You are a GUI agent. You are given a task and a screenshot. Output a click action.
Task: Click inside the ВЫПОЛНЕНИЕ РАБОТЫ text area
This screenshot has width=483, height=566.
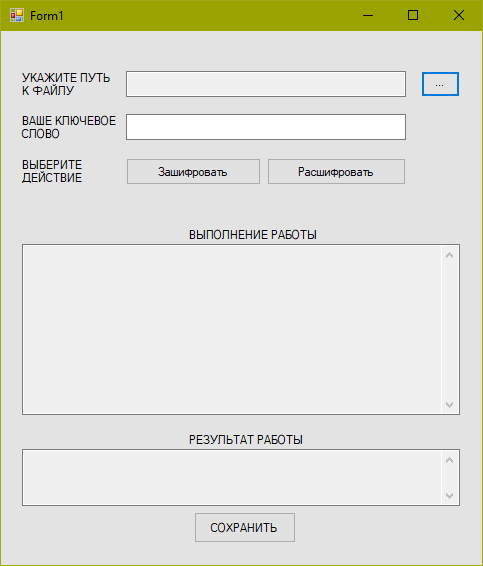232,330
